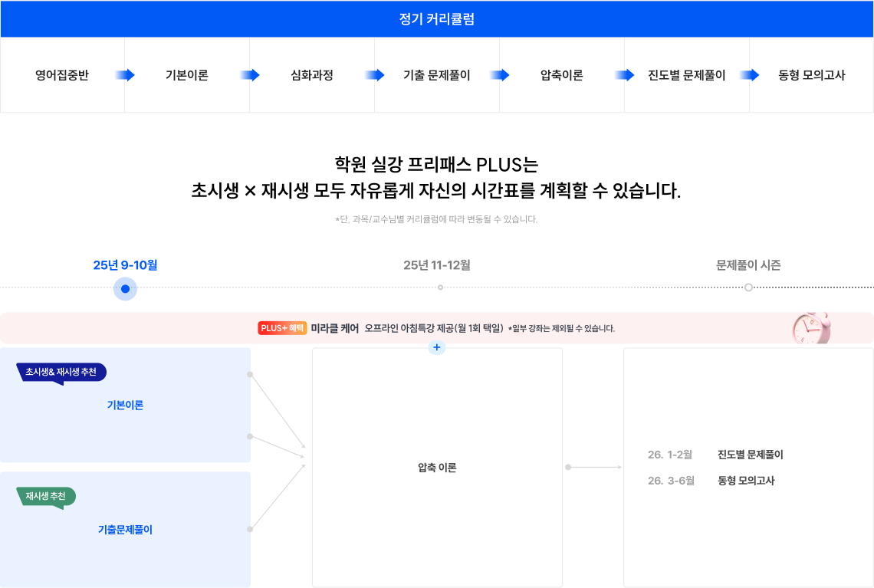Switch to the 문제풀이 시즌 timeline tab

pos(748,265)
